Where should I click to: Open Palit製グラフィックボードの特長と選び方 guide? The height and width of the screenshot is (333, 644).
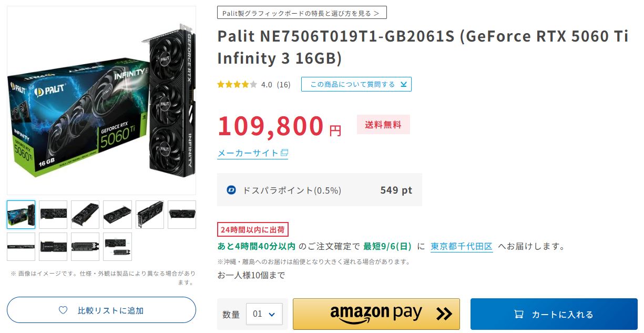302,13
